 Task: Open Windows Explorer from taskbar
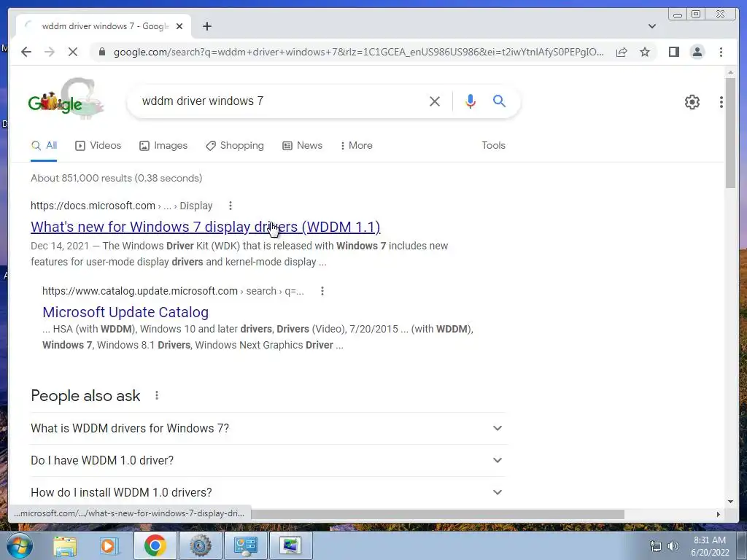tap(65, 545)
